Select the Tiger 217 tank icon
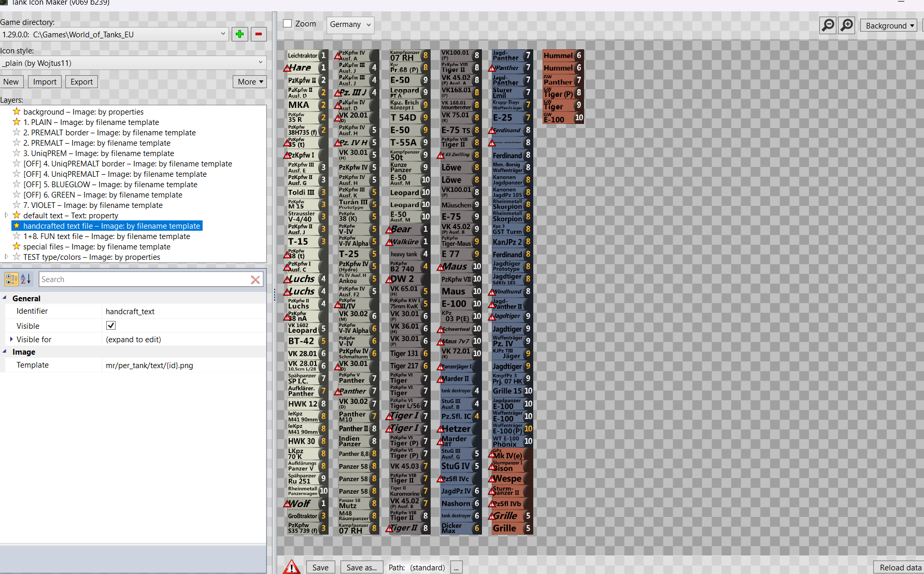The height and width of the screenshot is (574, 924). (409, 366)
